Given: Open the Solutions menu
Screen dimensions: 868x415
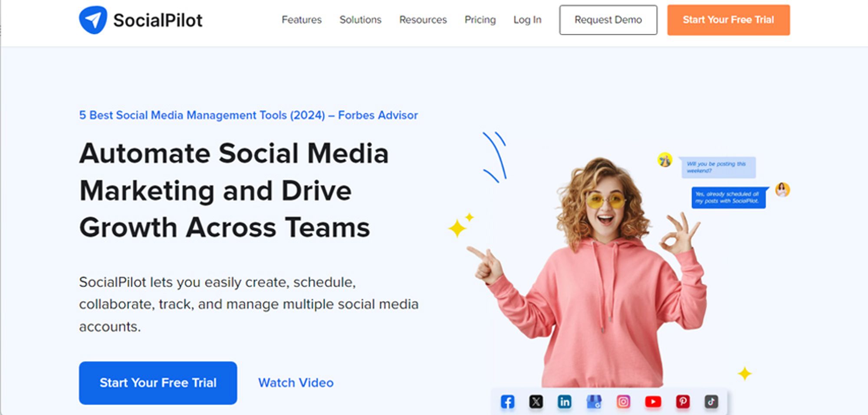Looking at the screenshot, I should [x=360, y=20].
